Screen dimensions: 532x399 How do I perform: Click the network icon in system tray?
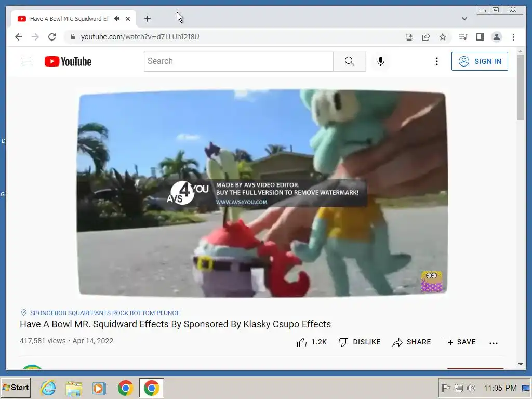click(x=458, y=388)
